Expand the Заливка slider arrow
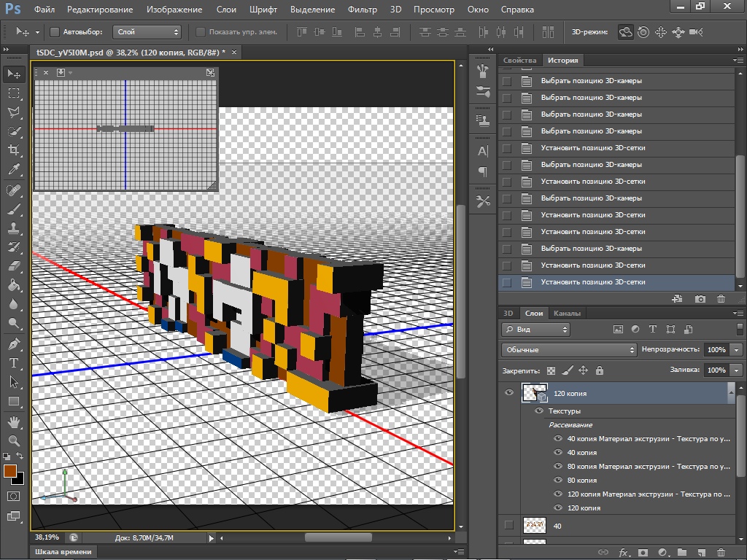This screenshot has width=747, height=560. [737, 370]
